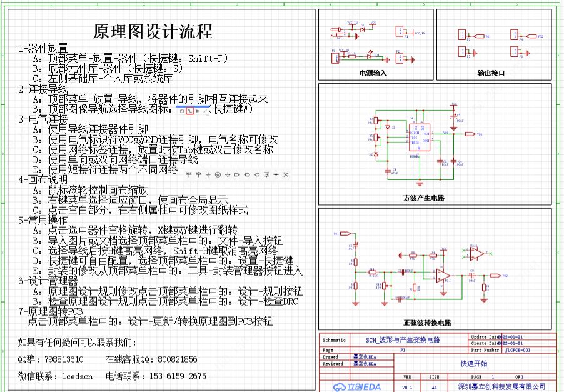Select the Part Number value JLCPCB-001
Screen dimensions: 564x392
point(518,350)
